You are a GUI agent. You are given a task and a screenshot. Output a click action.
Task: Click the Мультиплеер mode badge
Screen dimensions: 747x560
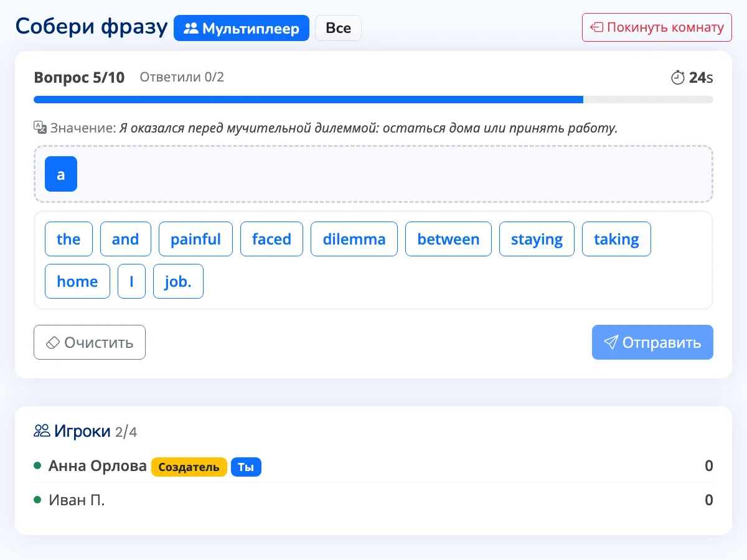coord(242,28)
